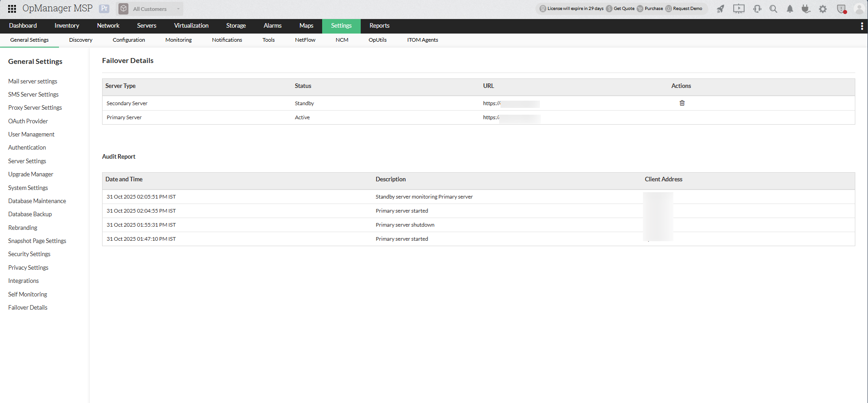Go to the Dashboard tab

click(x=23, y=26)
